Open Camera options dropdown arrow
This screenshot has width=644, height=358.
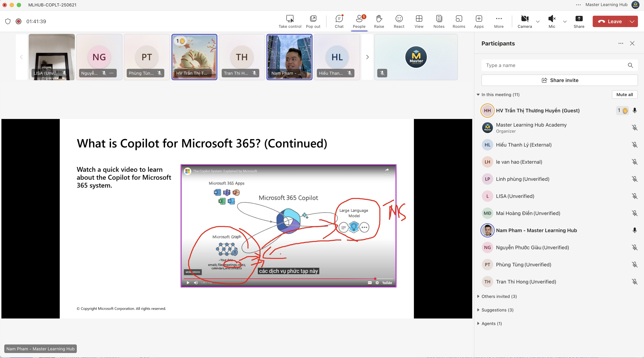point(538,22)
